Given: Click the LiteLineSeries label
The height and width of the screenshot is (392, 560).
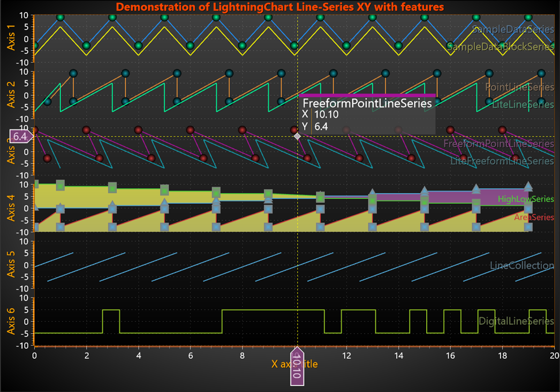Looking at the screenshot, I should (x=523, y=104).
